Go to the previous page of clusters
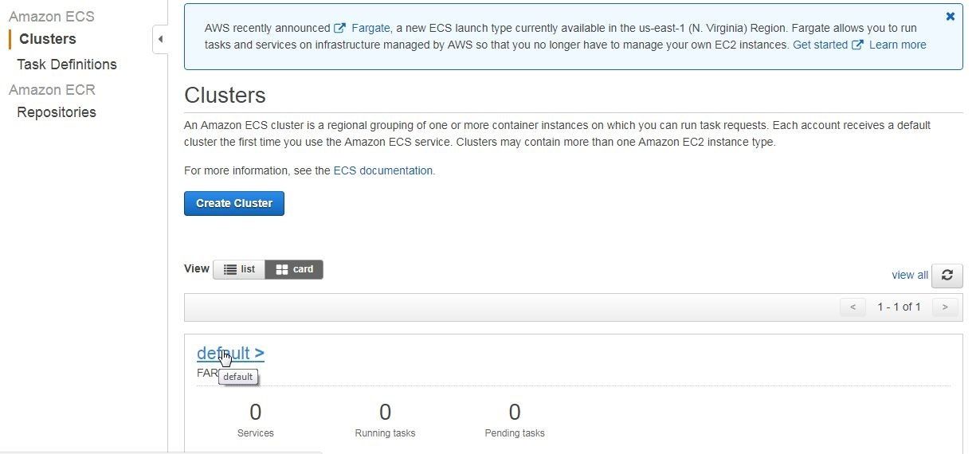The width and height of the screenshot is (980, 454). coord(853,307)
